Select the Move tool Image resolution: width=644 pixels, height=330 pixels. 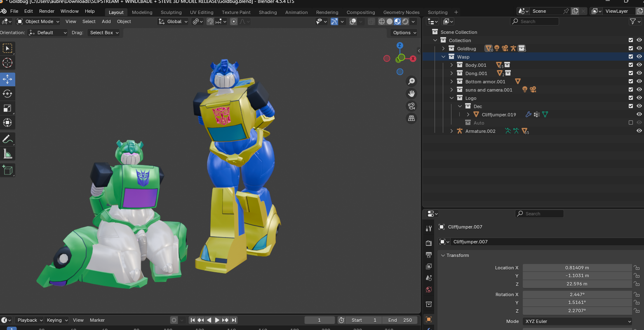pos(7,79)
